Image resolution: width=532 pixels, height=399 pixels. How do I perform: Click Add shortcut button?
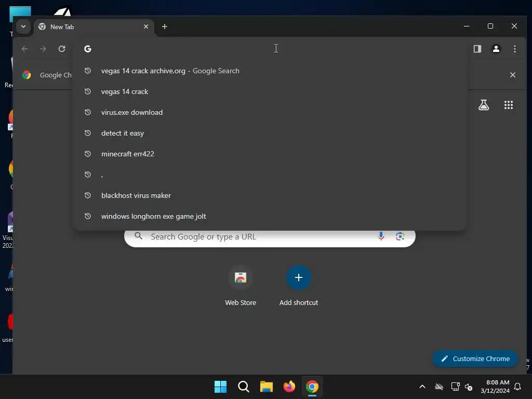tap(299, 286)
